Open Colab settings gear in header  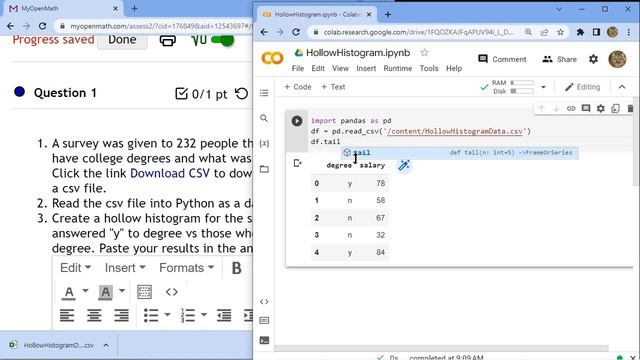(x=593, y=59)
